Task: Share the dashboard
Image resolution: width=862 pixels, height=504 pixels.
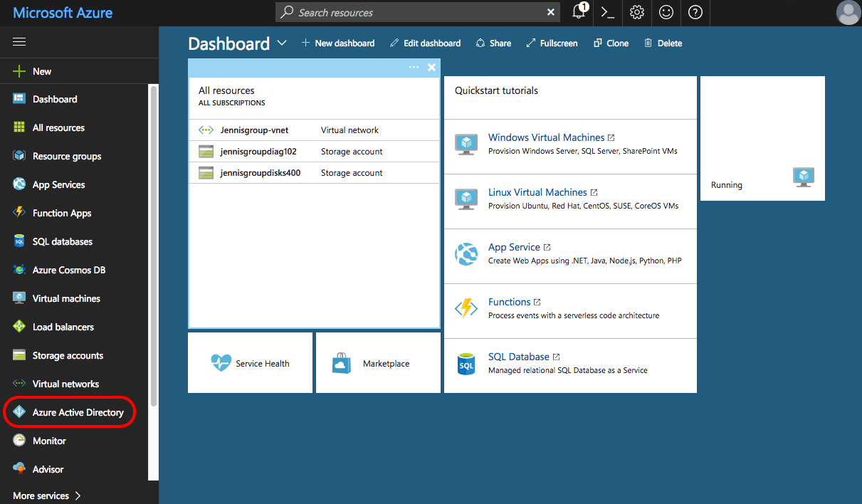Action: (x=493, y=43)
